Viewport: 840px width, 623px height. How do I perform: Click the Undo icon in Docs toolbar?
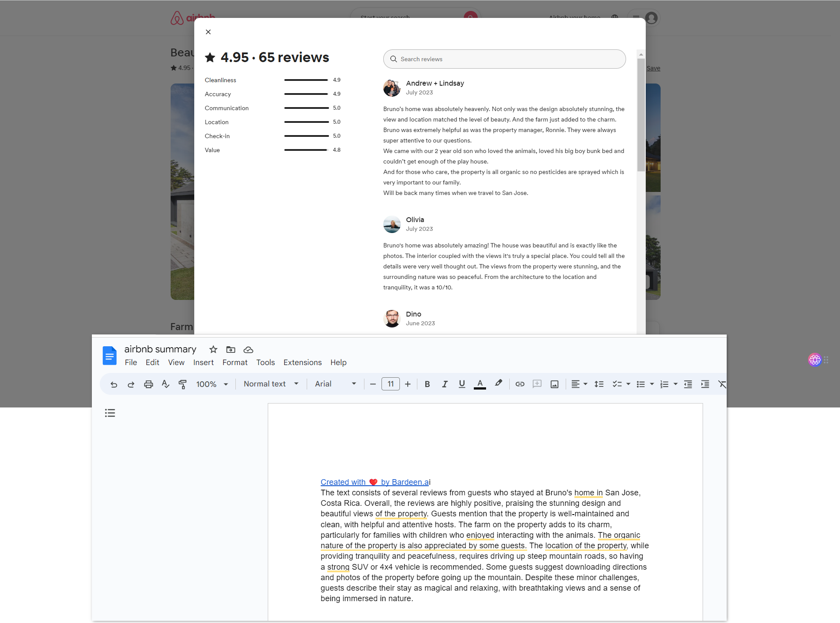[x=114, y=384]
